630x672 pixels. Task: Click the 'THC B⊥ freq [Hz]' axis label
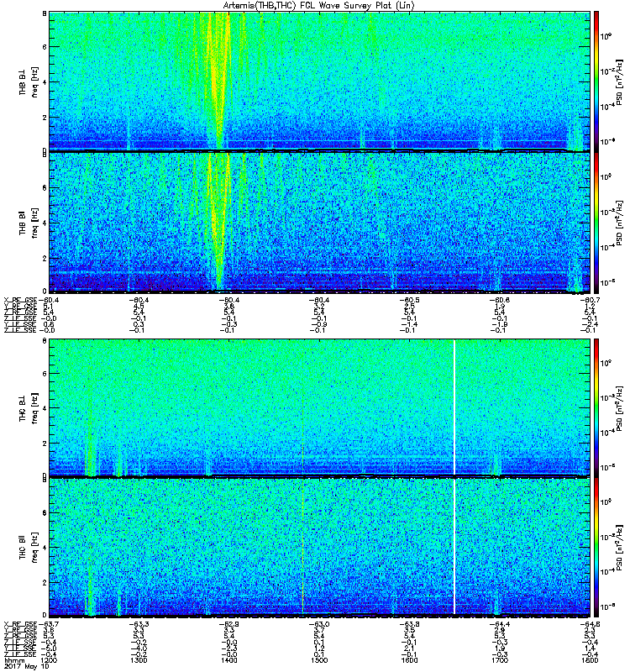29,408
